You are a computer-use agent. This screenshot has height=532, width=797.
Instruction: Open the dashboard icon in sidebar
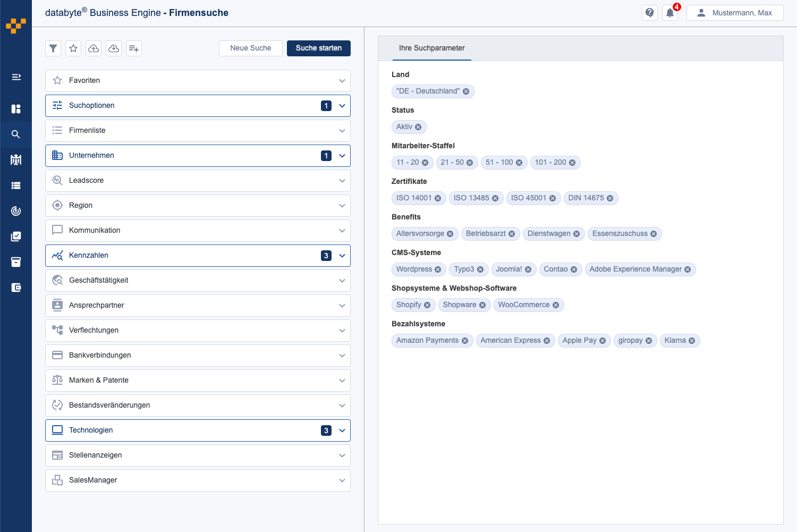[16, 109]
